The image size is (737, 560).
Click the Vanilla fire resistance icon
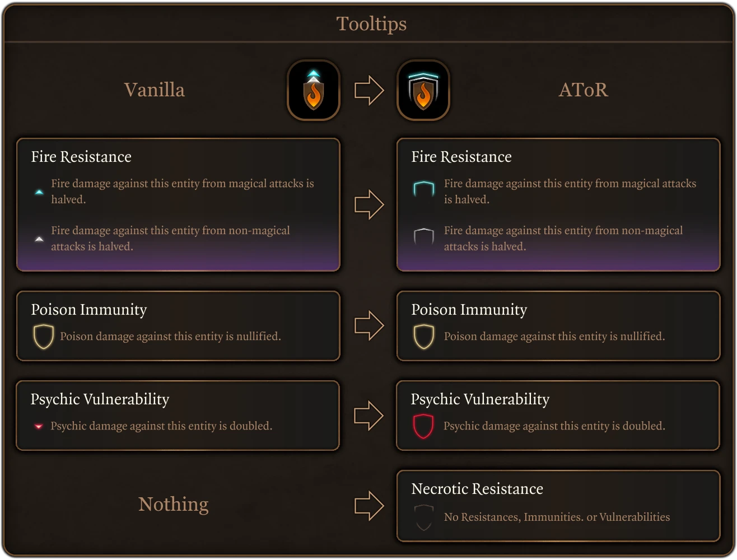coord(314,90)
